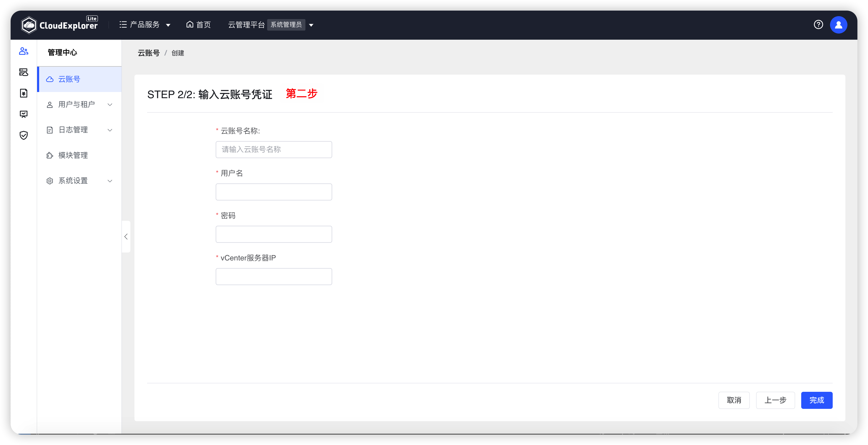
Task: Click the 取消 button
Action: (x=734, y=400)
